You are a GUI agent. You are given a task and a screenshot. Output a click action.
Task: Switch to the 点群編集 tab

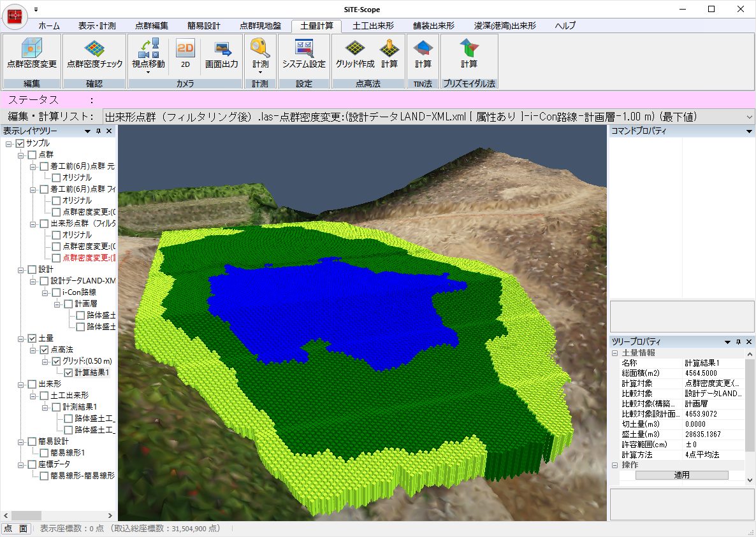click(152, 26)
